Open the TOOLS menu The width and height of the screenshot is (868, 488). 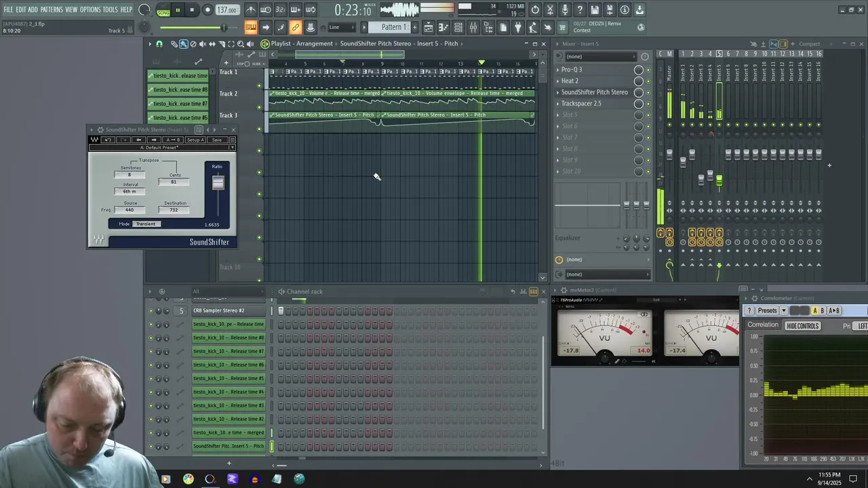[110, 9]
